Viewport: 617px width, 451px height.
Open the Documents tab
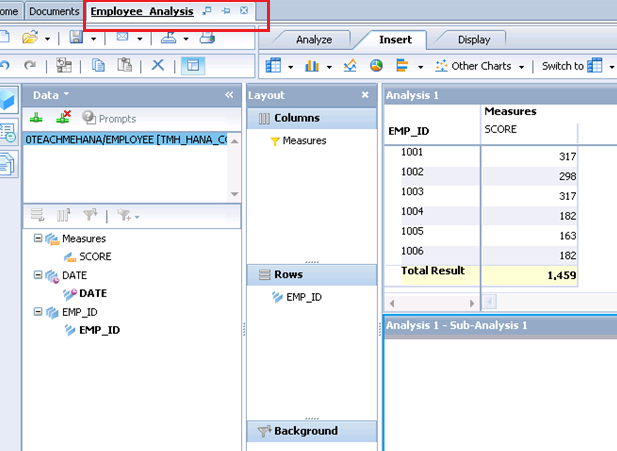[54, 11]
